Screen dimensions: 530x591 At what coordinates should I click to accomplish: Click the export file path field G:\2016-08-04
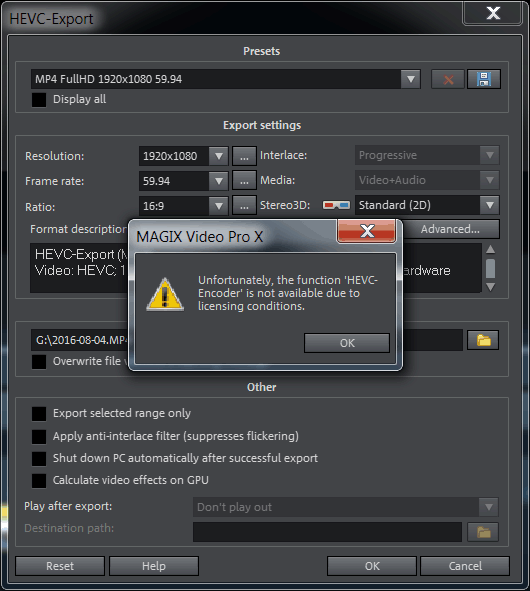(x=247, y=340)
